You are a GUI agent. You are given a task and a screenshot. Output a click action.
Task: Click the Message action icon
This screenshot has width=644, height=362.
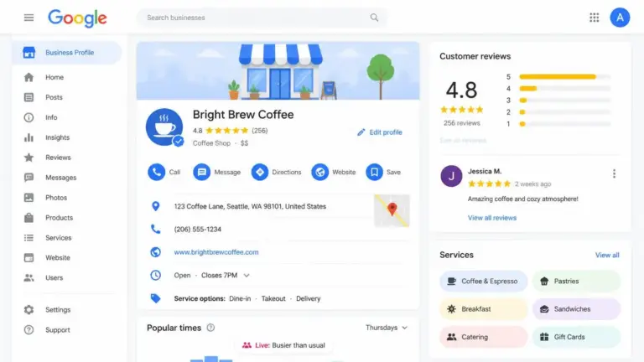[201, 172]
